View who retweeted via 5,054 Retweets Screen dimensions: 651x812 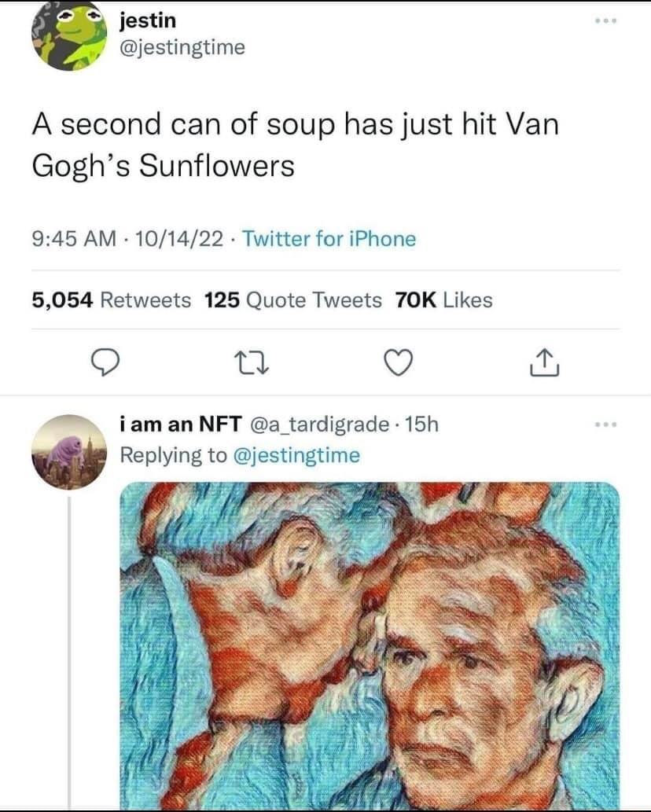pos(110,300)
